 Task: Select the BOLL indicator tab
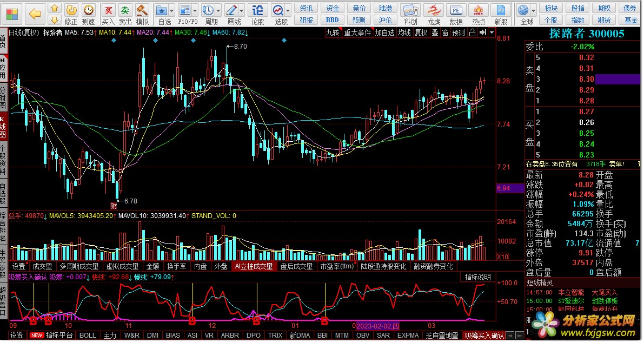[x=88, y=336]
